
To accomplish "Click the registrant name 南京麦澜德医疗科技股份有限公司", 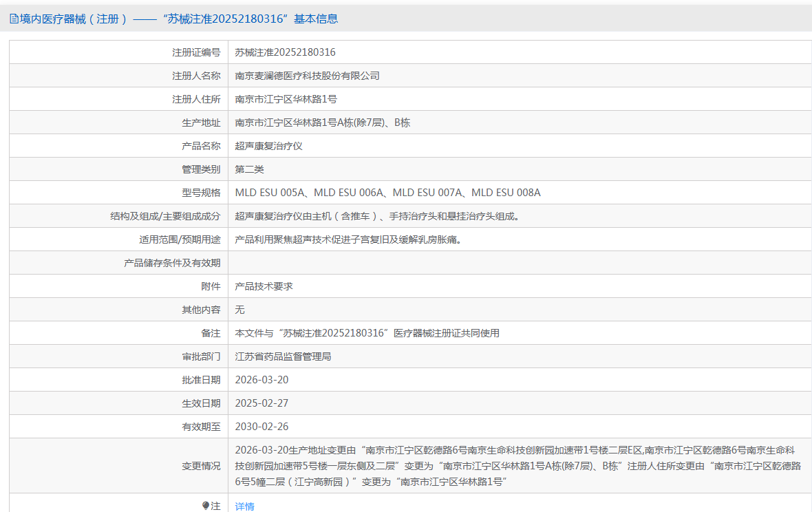I will pyautogui.click(x=307, y=76).
